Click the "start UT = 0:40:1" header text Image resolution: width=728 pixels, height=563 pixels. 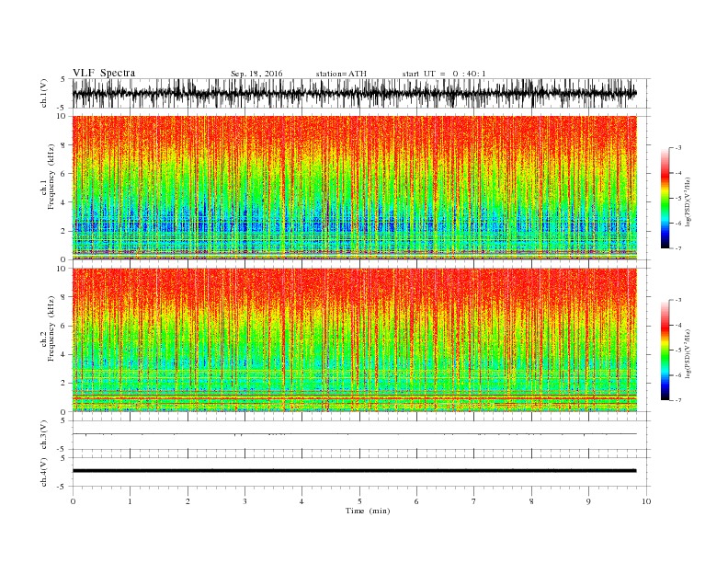coord(444,74)
